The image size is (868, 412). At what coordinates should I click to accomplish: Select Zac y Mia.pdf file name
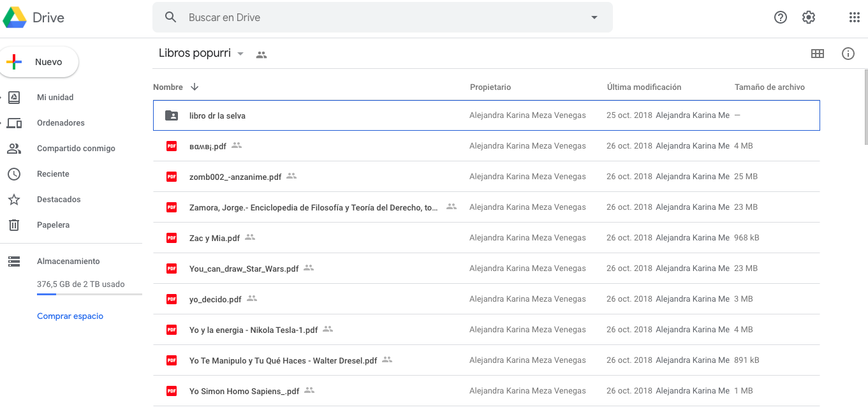tap(214, 239)
